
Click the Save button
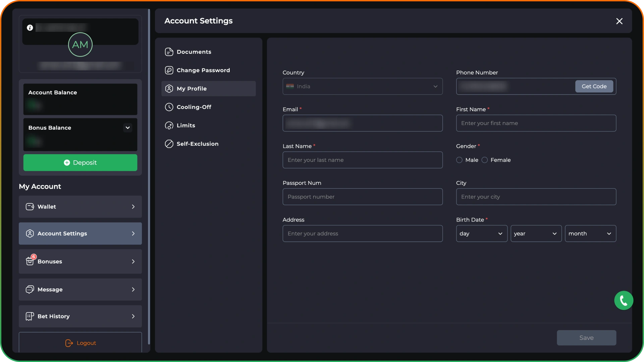tap(586, 338)
